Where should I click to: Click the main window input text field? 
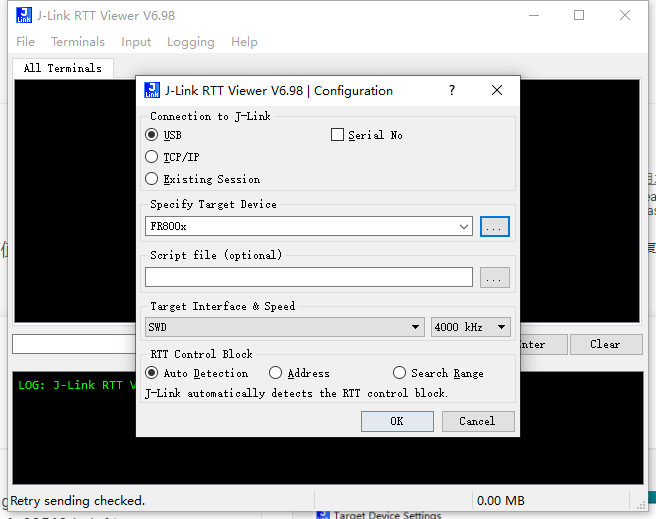pos(74,344)
